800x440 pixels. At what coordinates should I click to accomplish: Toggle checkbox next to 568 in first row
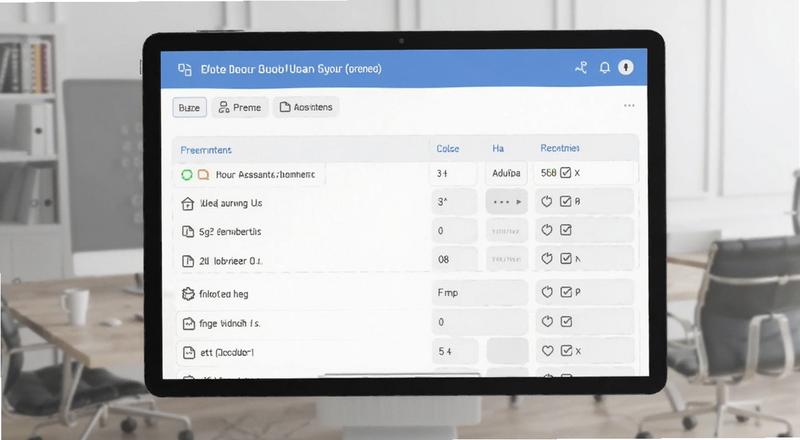coord(565,173)
